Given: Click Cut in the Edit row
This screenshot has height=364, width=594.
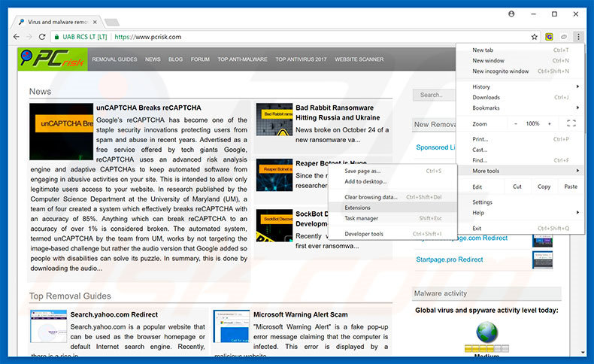Looking at the screenshot, I should (517, 187).
